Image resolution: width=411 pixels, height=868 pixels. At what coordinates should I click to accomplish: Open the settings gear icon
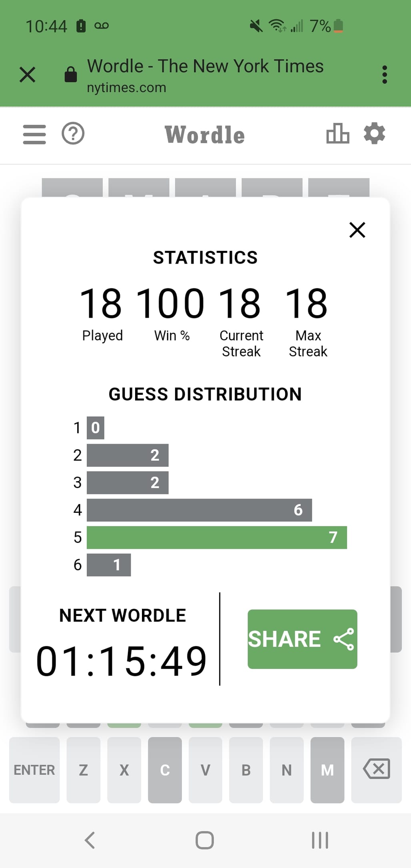pyautogui.click(x=375, y=133)
